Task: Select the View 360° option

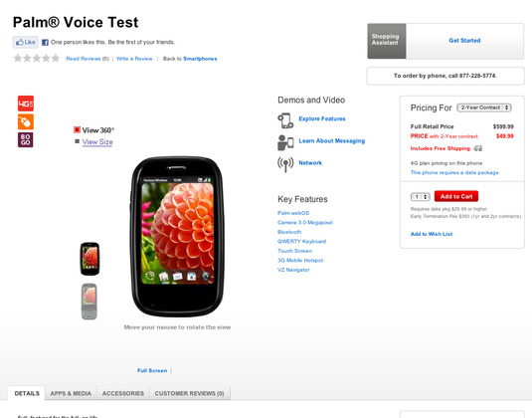Action: point(94,130)
